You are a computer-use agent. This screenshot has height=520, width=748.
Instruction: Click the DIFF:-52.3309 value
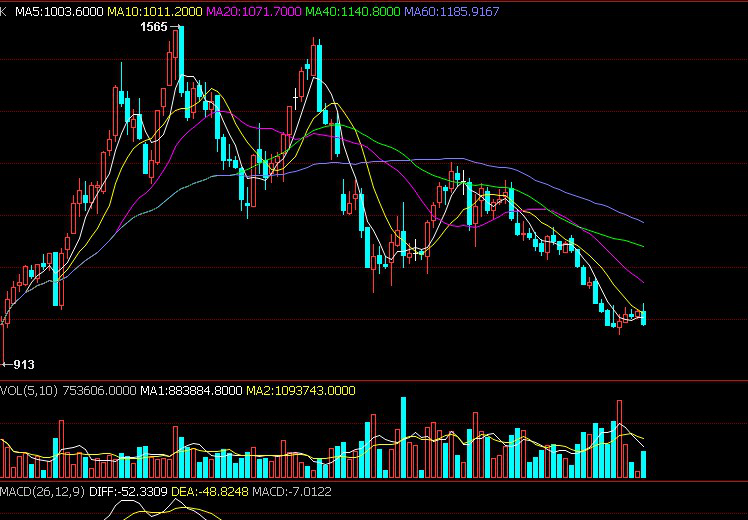(128, 491)
